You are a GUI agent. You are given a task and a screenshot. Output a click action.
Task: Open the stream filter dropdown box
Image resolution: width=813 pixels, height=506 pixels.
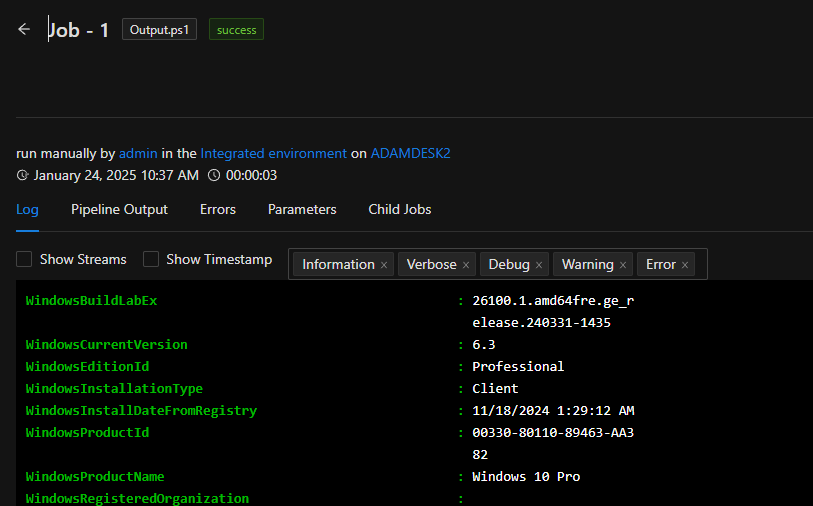pos(700,264)
